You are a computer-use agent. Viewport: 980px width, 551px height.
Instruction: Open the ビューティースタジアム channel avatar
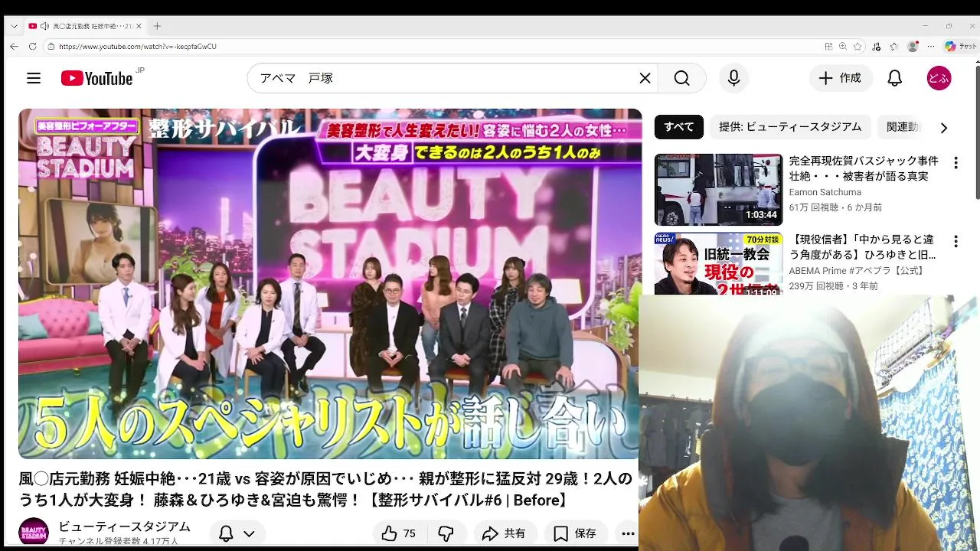(x=34, y=533)
